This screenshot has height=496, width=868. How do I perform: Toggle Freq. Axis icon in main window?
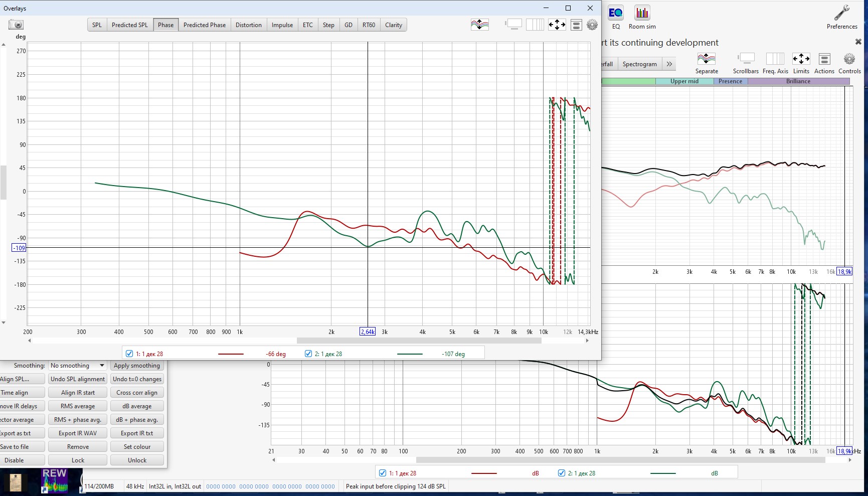pos(775,63)
